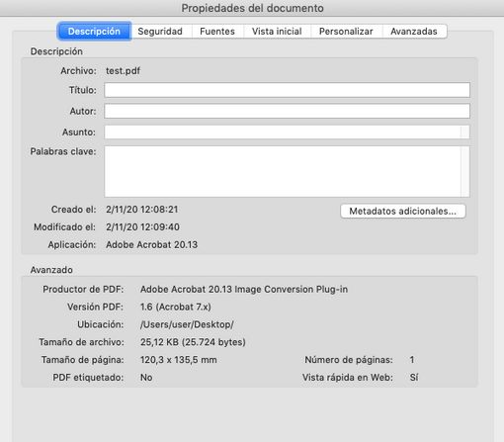Click the Propiedades del documento title

pos(252,8)
